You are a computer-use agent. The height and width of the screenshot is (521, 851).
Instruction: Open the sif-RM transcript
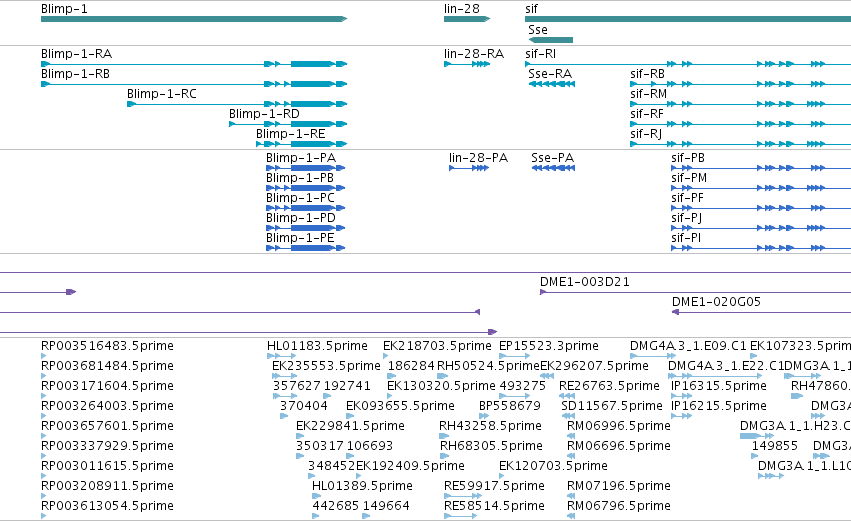pyautogui.click(x=649, y=94)
